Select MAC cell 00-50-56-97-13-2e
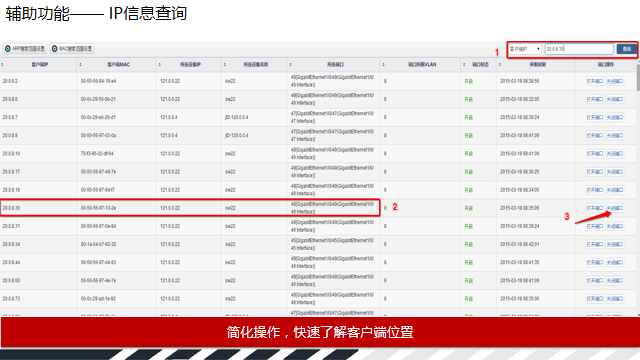Screen dimensions: 640x360 click(x=98, y=208)
